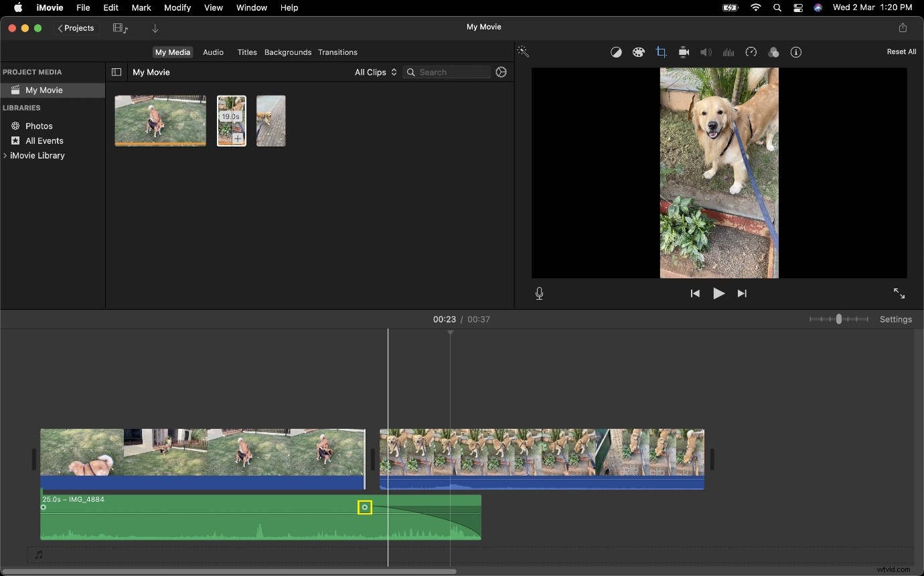Click the Voiceover microphone icon
This screenshot has height=576, width=924.
[539, 293]
